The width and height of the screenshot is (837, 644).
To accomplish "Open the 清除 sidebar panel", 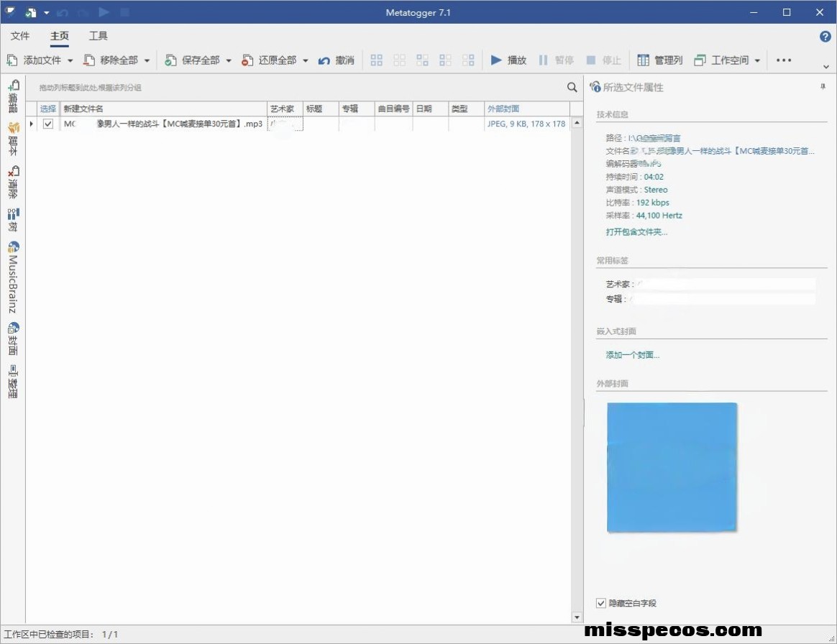I will tap(13, 182).
